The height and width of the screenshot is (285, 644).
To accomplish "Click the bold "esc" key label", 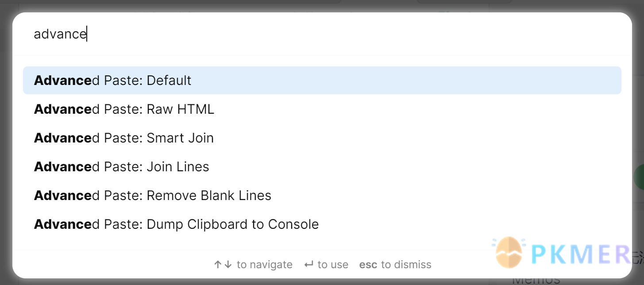I will tap(368, 265).
